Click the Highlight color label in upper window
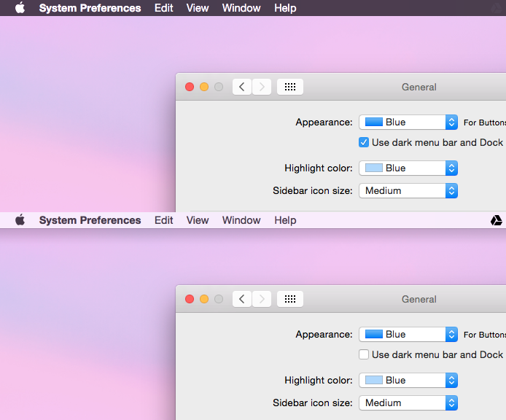The width and height of the screenshot is (506, 420). (319, 168)
